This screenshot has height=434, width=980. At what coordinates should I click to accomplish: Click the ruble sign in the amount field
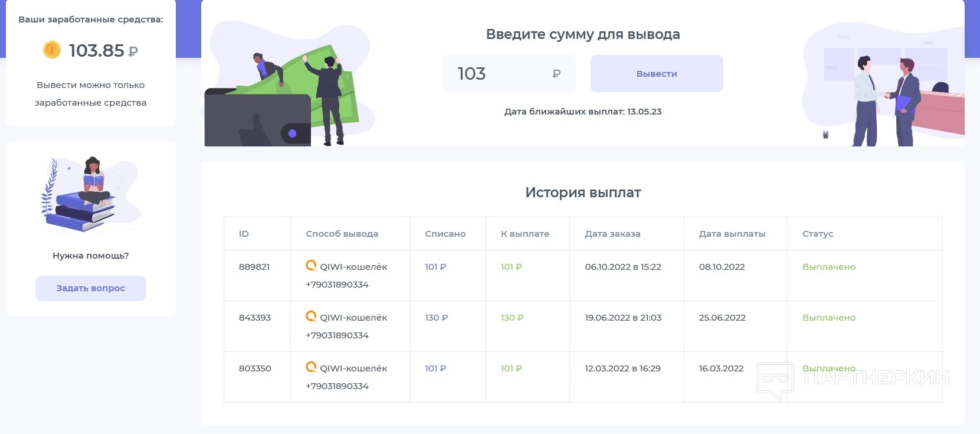(x=556, y=74)
